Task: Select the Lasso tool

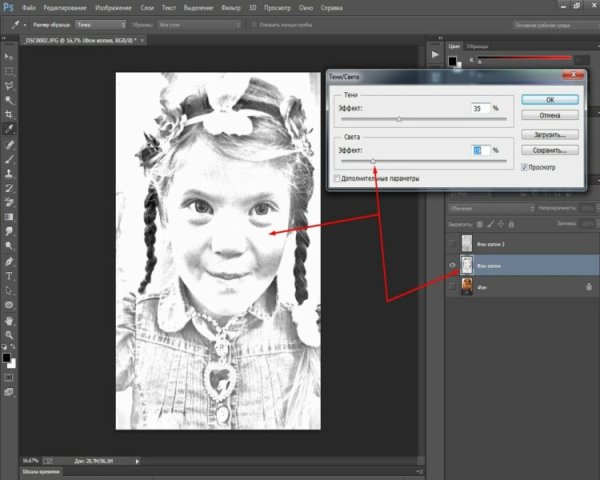Action: (x=9, y=86)
